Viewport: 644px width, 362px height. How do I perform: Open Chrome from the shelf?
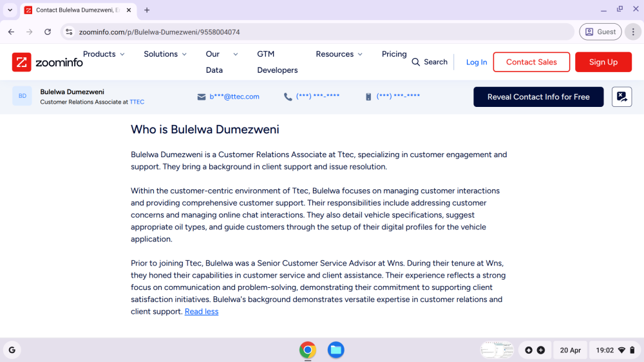click(308, 350)
